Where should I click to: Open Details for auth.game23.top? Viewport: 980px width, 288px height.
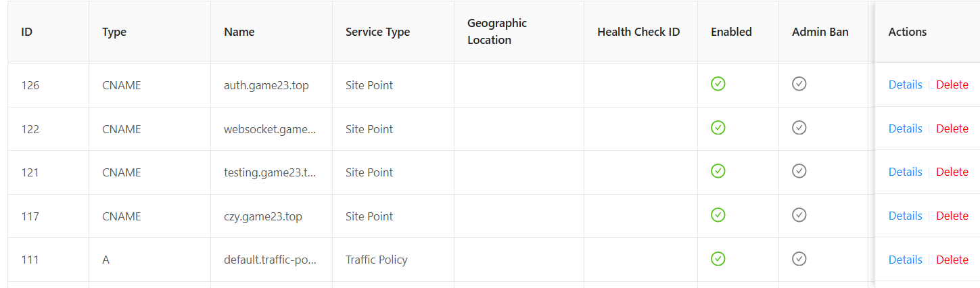(905, 85)
